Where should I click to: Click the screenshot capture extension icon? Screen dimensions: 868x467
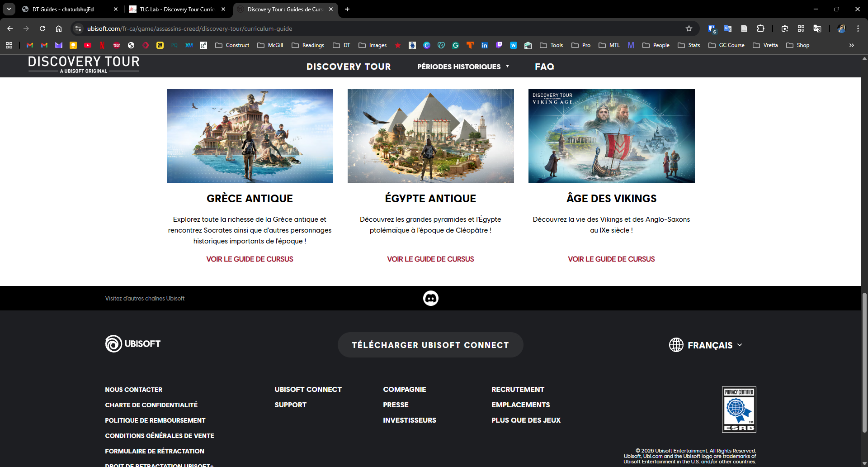(784, 29)
